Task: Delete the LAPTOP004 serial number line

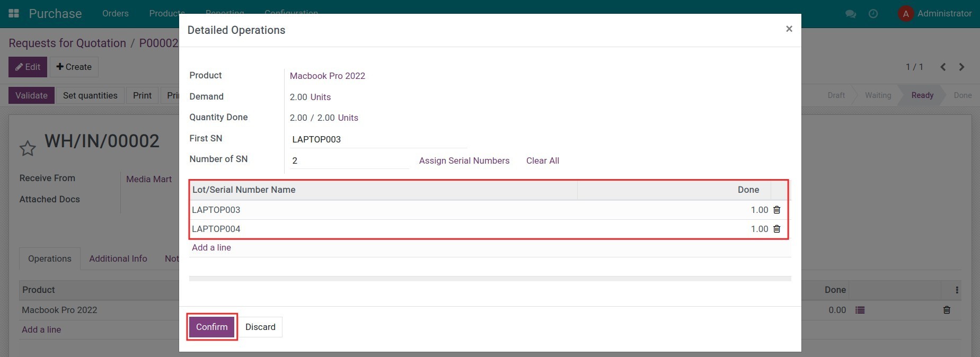Action: point(776,229)
